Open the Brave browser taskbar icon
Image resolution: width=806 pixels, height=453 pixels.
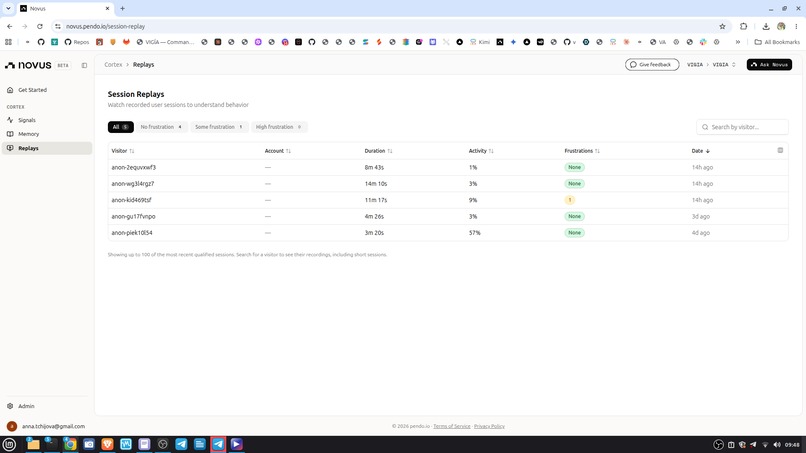pos(107,444)
